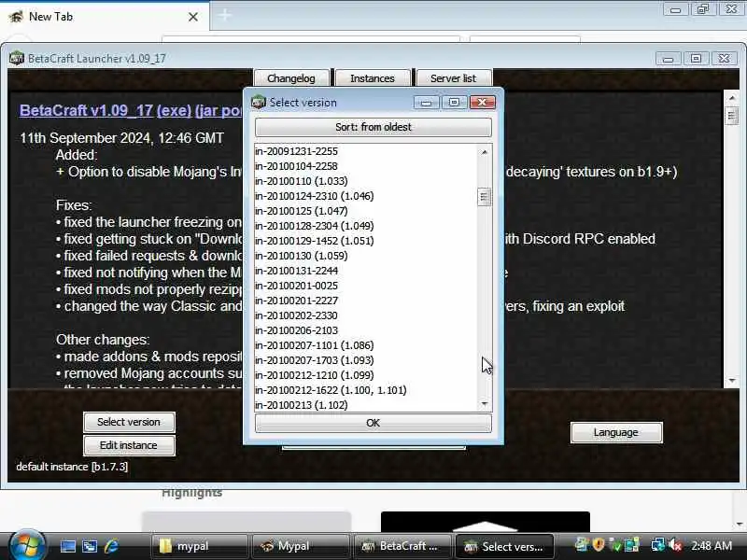Screen dimensions: 747x560
Task: Click the Select version button in launcher
Action: point(129,422)
